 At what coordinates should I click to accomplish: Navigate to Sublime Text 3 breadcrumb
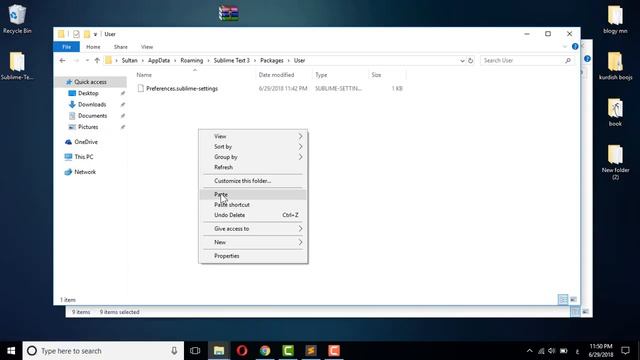point(231,60)
